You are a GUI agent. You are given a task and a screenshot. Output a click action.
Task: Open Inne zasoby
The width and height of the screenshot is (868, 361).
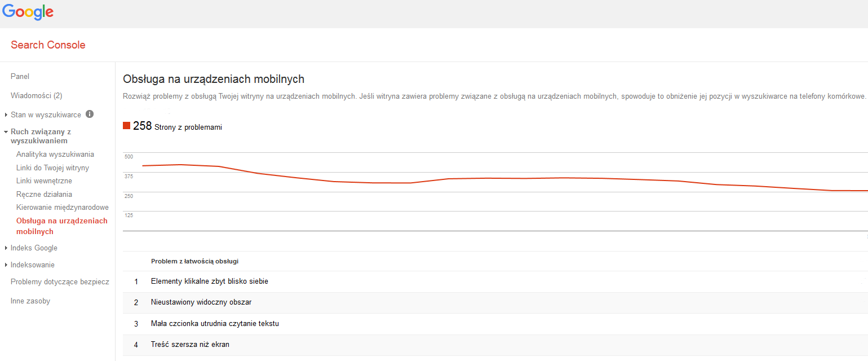30,301
